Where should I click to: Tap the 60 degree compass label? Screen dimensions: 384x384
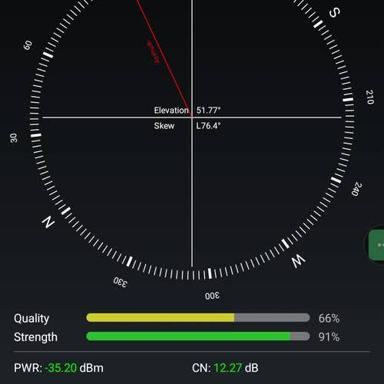pos(28,45)
